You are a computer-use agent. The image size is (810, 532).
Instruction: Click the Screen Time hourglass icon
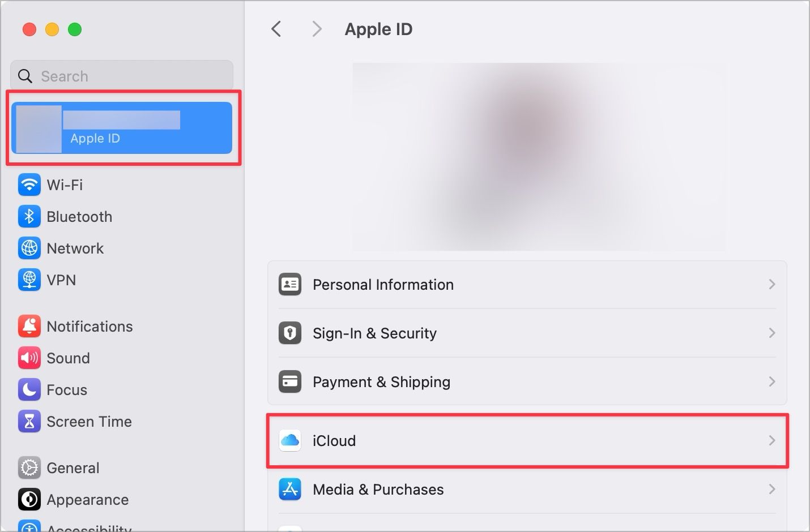click(x=29, y=421)
